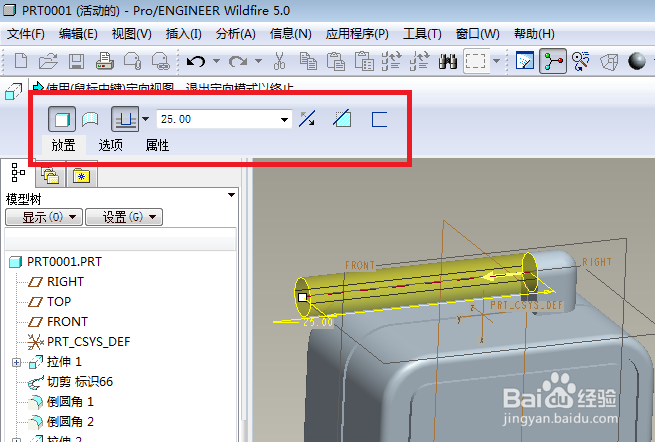The height and width of the screenshot is (442, 655).
Task: Select the 倒圆角 2 feature
Action: pos(70,422)
